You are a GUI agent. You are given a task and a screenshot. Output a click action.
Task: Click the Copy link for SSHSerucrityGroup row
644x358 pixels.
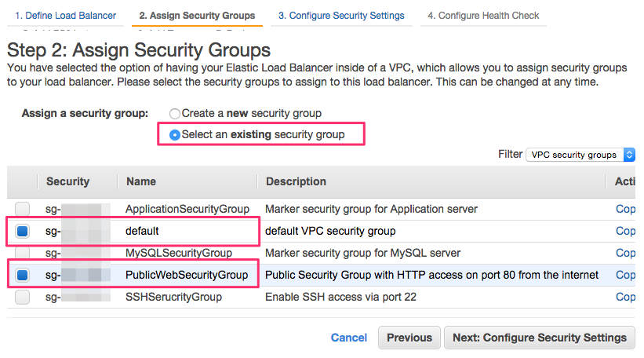[x=625, y=297]
